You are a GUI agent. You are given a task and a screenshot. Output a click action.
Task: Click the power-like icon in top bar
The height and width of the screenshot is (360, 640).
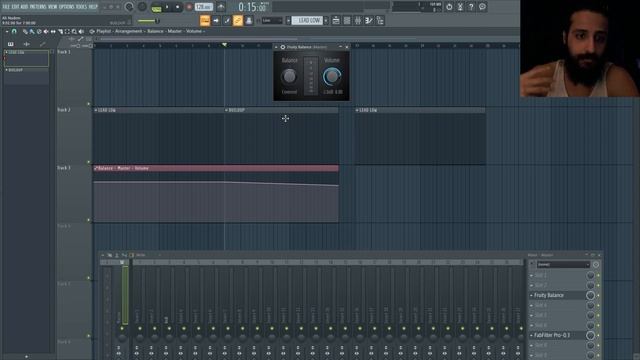pos(449,7)
